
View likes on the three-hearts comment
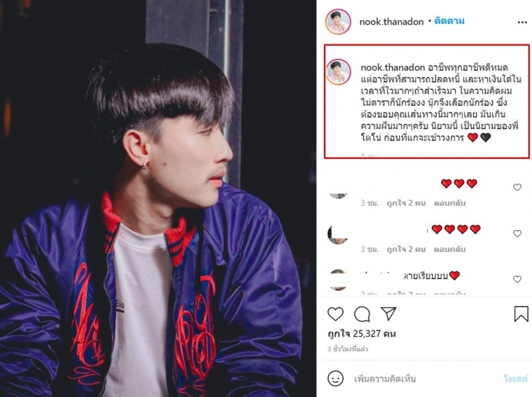tap(406, 203)
